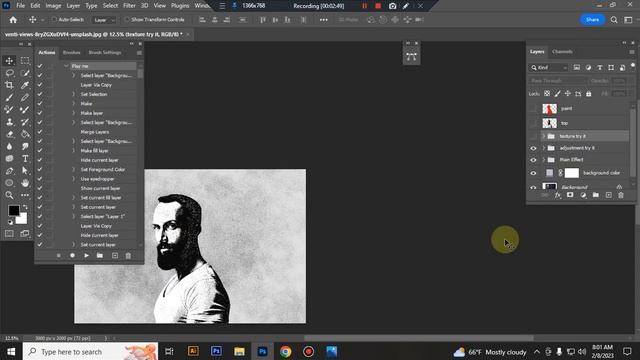The width and height of the screenshot is (640, 360).
Task: Expand the Use eyedropper step
Action: (74, 179)
